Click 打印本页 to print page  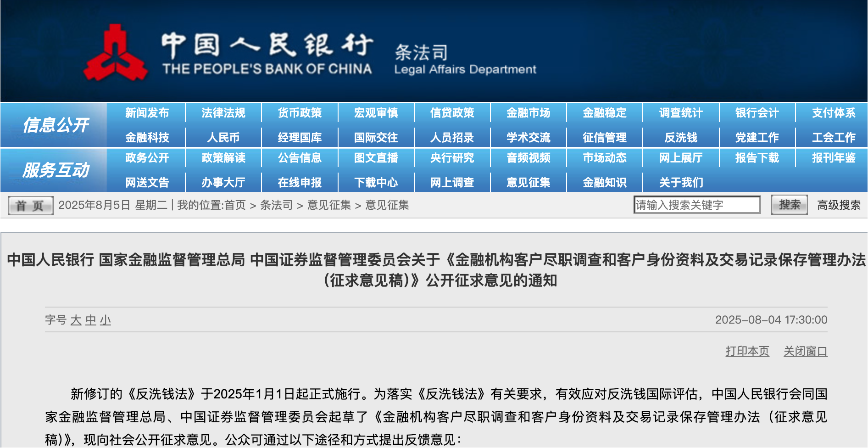click(747, 351)
